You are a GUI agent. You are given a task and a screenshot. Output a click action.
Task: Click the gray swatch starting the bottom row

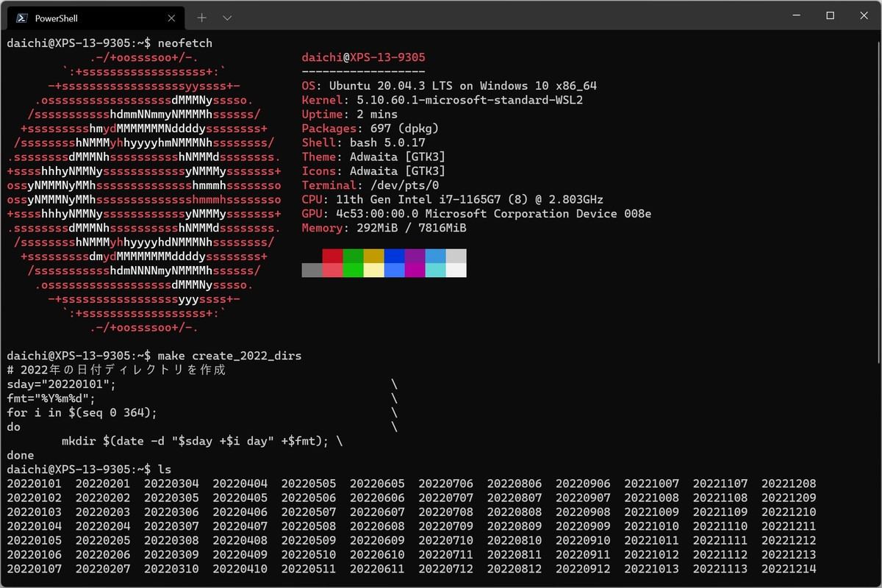tap(312, 270)
